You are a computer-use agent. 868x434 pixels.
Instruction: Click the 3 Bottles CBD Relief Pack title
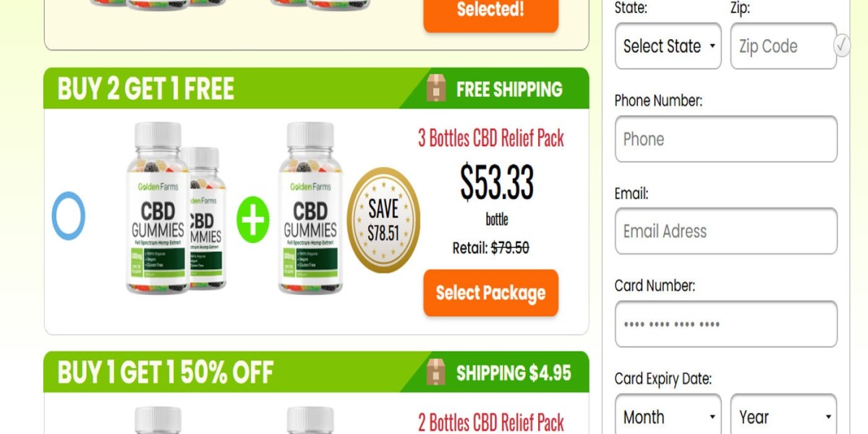[491, 138]
